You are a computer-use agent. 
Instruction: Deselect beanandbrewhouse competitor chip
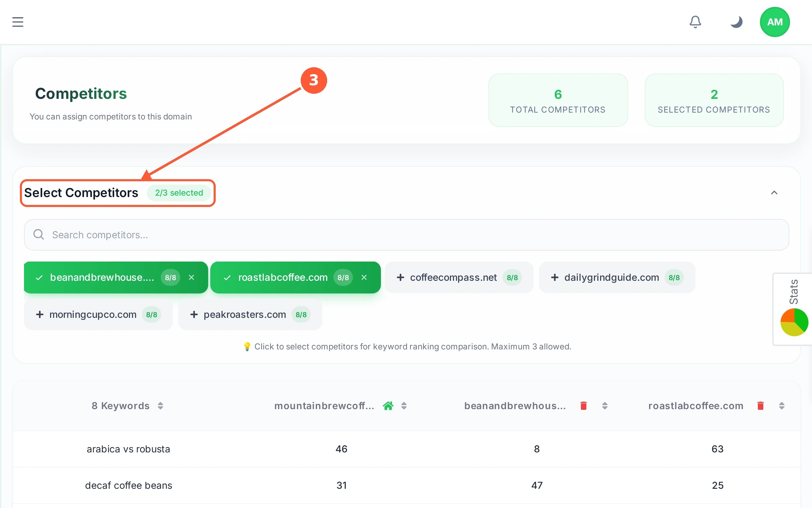tap(116, 277)
